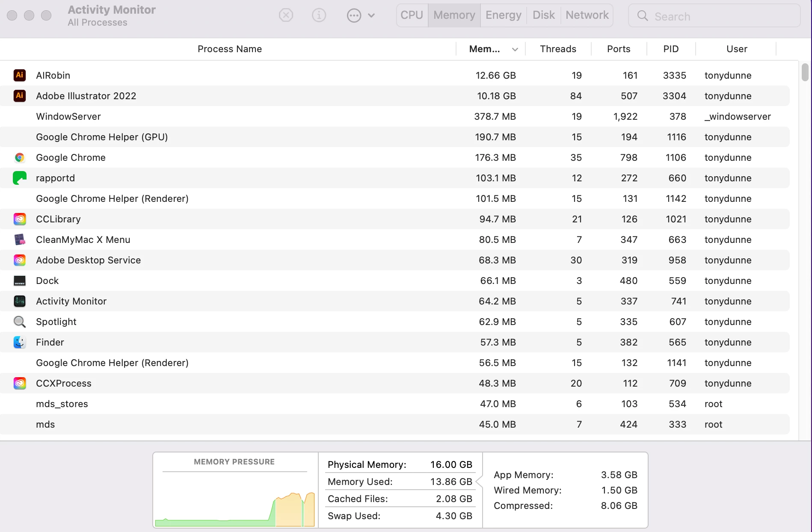The height and width of the screenshot is (532, 812).
Task: Click the Spotlight process name
Action: coord(56,322)
